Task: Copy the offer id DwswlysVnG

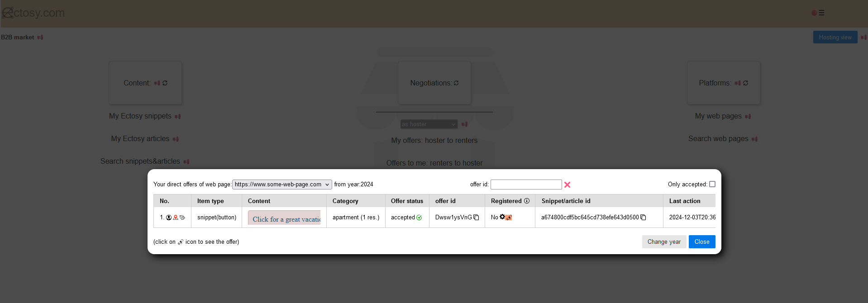Action: click(x=476, y=218)
